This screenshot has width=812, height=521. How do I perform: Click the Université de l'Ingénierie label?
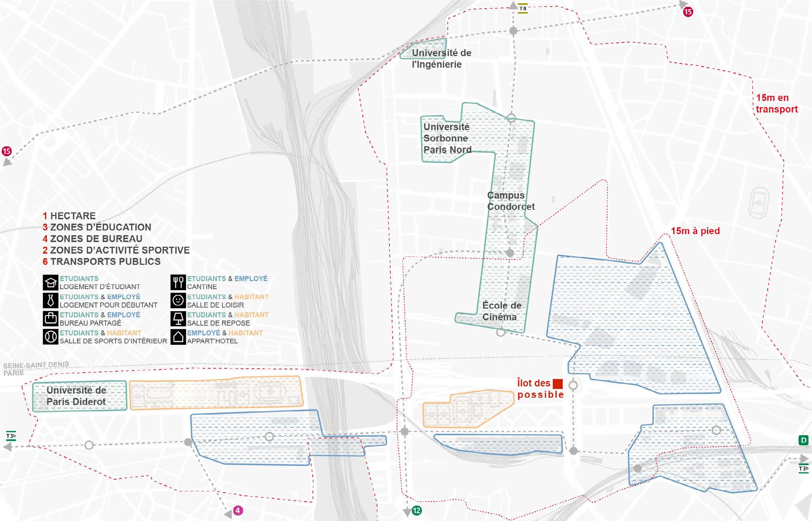pos(441,59)
